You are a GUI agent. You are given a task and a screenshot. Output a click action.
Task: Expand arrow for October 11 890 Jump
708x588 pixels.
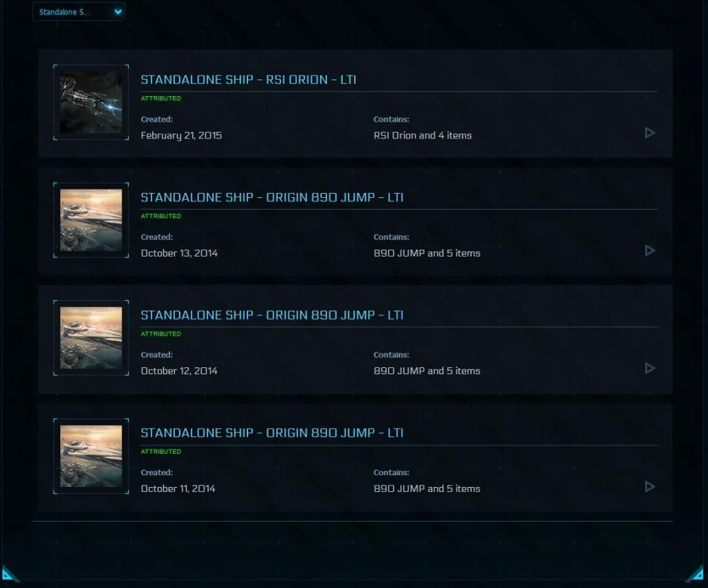click(x=649, y=486)
